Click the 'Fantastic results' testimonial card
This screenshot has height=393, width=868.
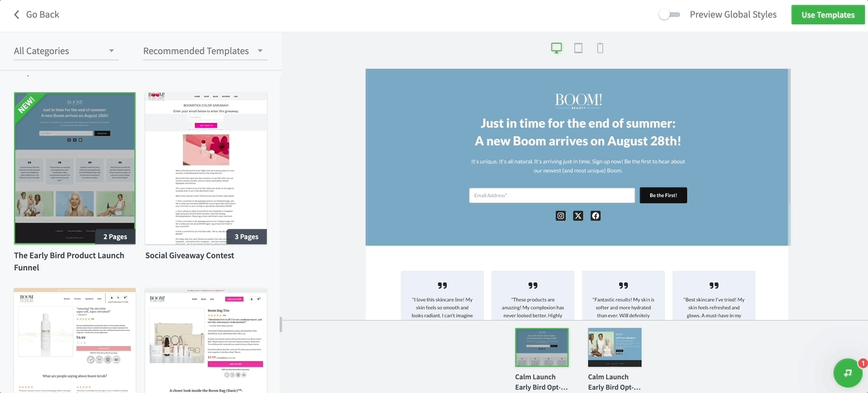pos(623,296)
